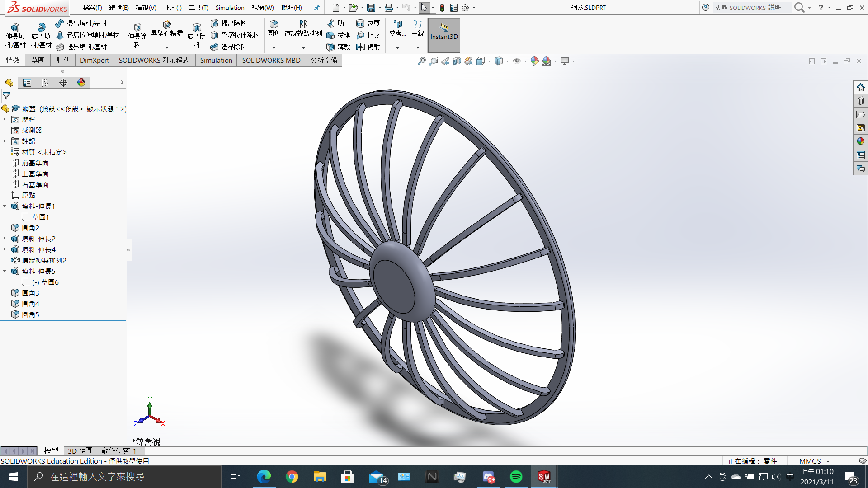Screen dimensions: 868x488
Task: Click the SOLIDWORKS help search field
Action: 747,8
